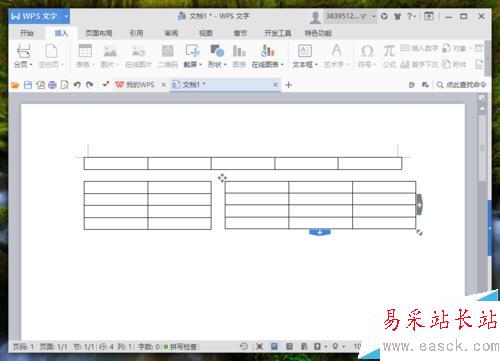Click the 文本框 text box icon

coord(305,51)
